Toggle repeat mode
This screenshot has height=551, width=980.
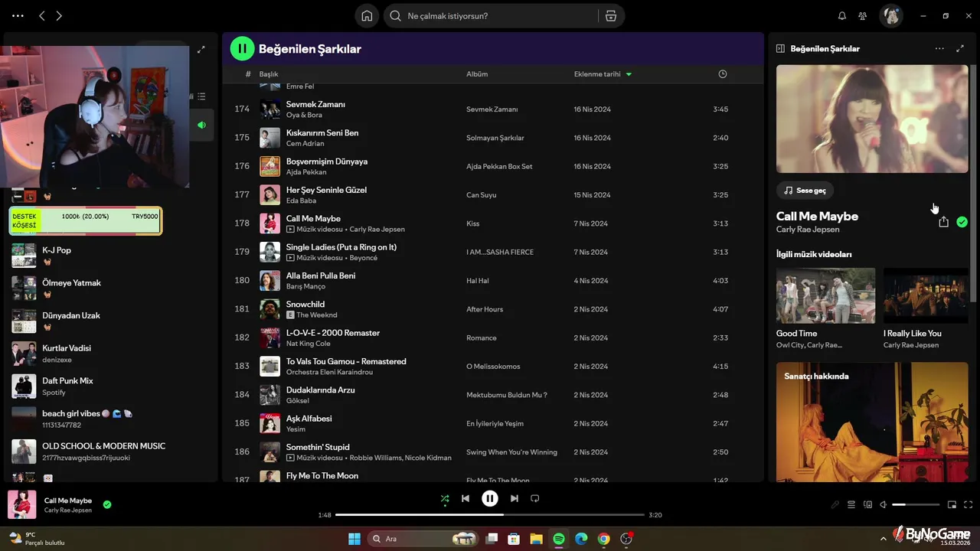pos(535,498)
